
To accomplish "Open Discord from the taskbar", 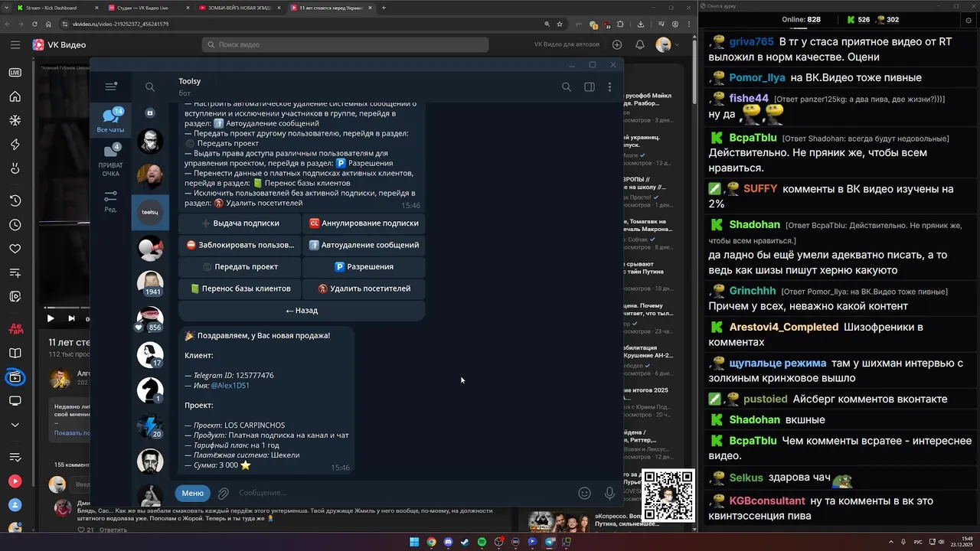I will click(448, 543).
